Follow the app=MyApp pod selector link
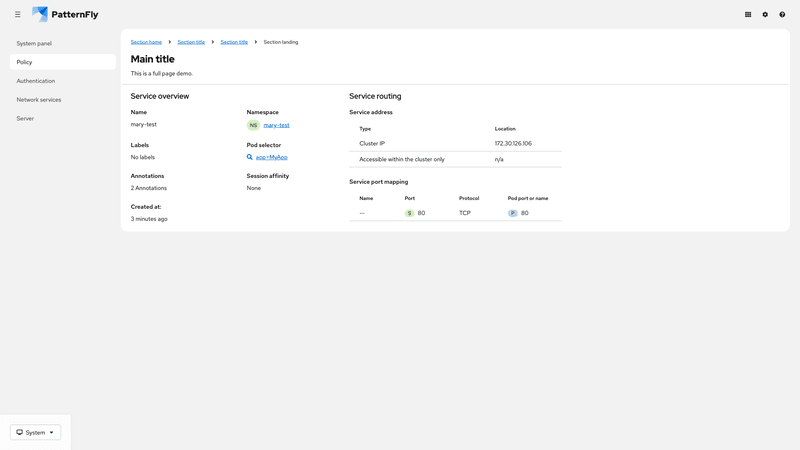This screenshot has width=800, height=450. 271,157
